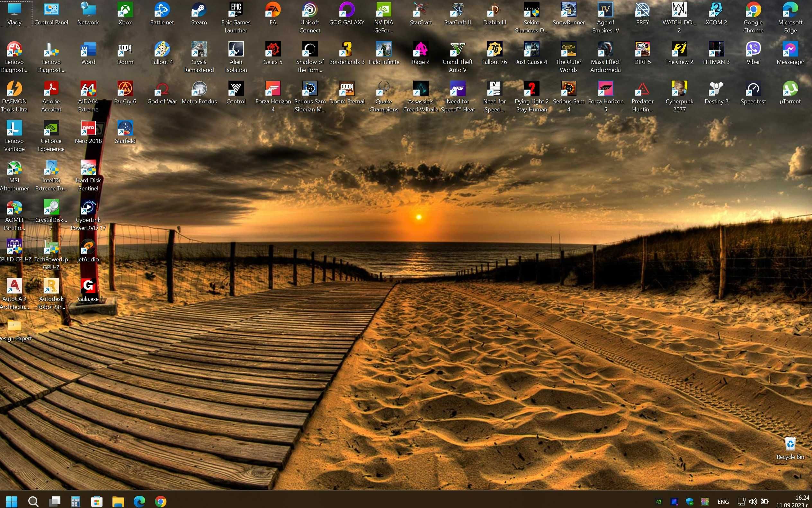Select the Microsoft Edge desktop icon

790,17
